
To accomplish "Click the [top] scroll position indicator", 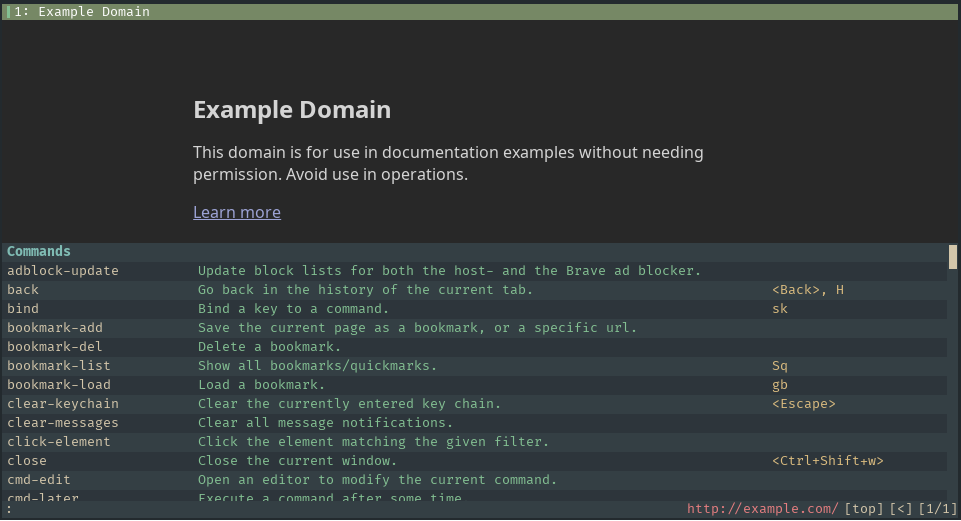I will pos(864,510).
